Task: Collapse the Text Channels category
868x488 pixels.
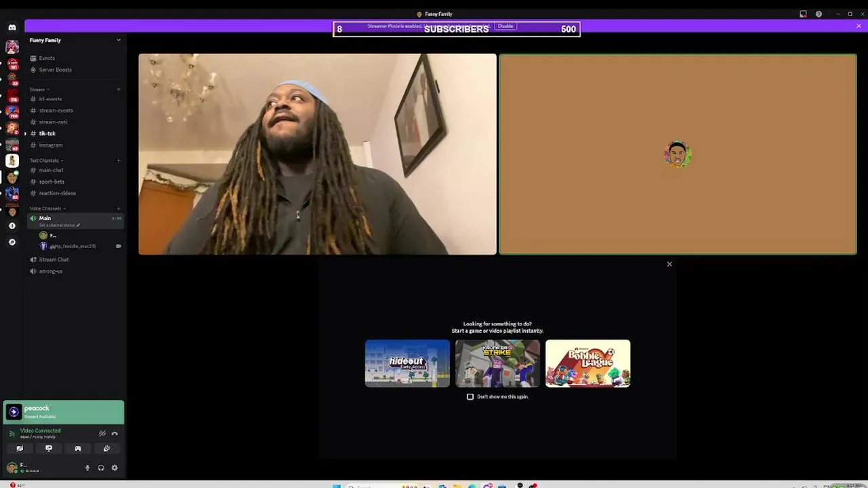Action: (45, 161)
